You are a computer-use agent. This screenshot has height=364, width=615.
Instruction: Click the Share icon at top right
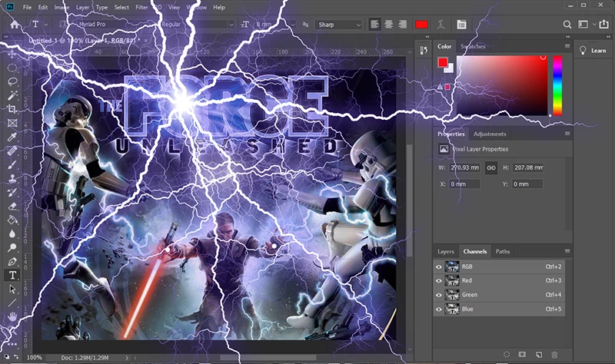(x=603, y=25)
